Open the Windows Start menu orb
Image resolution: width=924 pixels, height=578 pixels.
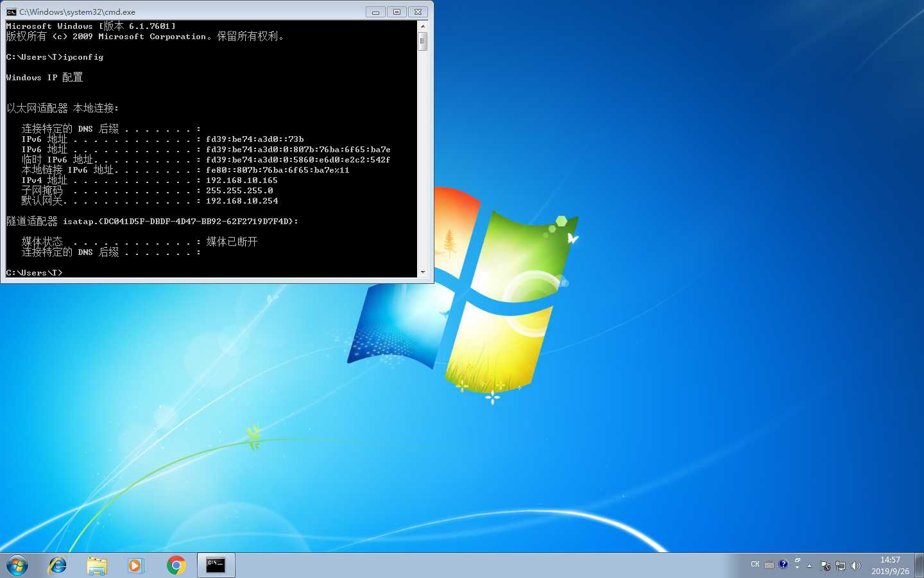coord(17,565)
